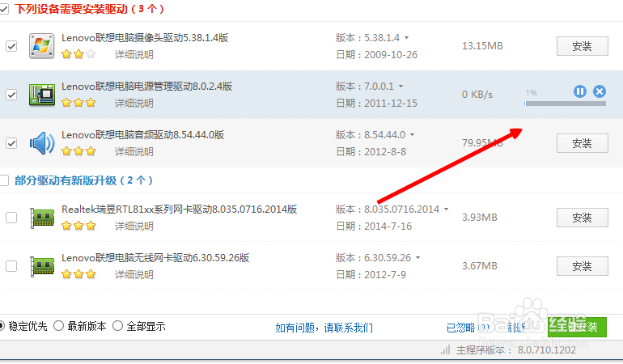Viewport: 623px width, 364px height.
Task: Open 详细说明 for wireless card driver
Action: coord(133,274)
